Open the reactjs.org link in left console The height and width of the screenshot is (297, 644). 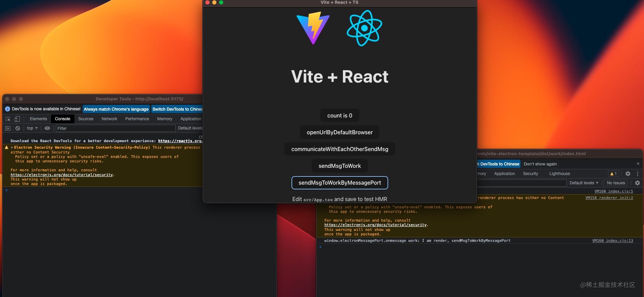point(180,141)
